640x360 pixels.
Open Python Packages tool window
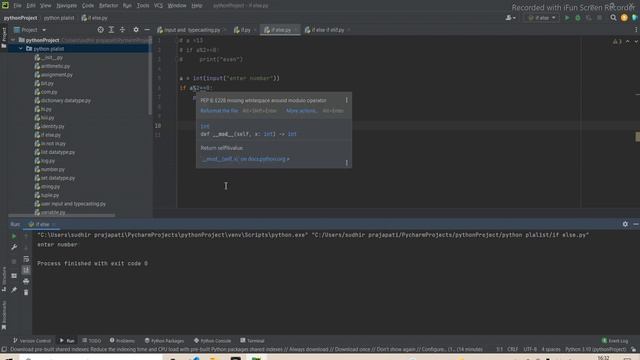(164, 340)
